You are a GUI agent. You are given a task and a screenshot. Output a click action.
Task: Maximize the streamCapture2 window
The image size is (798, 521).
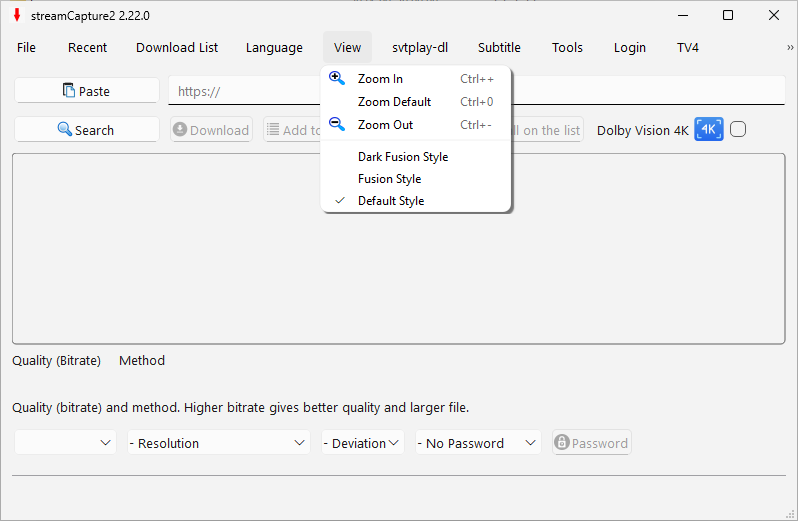click(728, 15)
